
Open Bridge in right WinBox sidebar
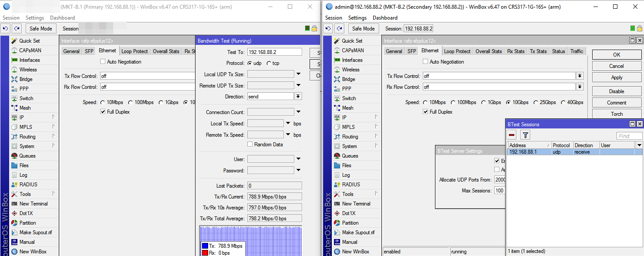[x=348, y=79]
